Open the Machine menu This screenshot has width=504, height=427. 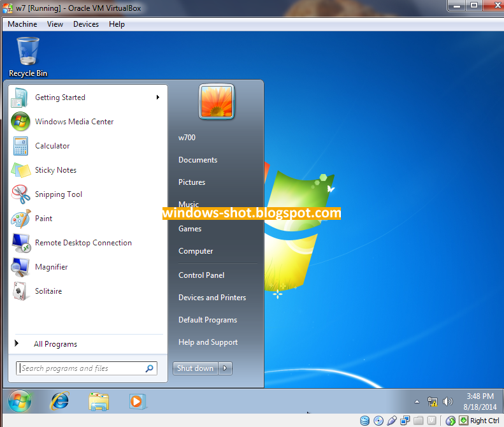tap(22, 24)
